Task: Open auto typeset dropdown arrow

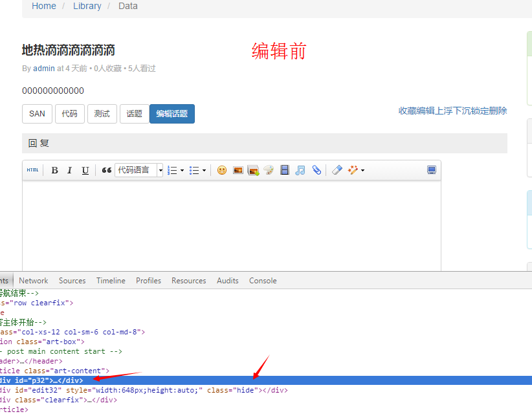Action: click(362, 170)
